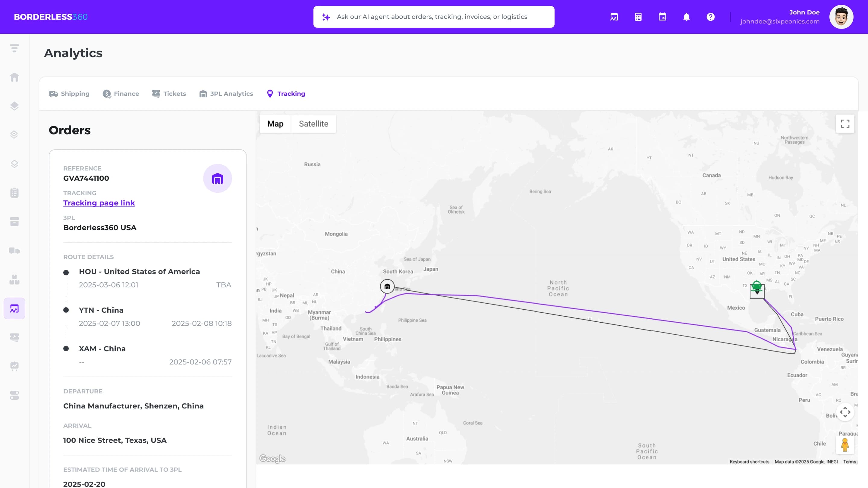Viewport: 868px width, 488px height.
Task: Click the 2025-02-08 10:18 timestamp
Action: click(x=202, y=323)
